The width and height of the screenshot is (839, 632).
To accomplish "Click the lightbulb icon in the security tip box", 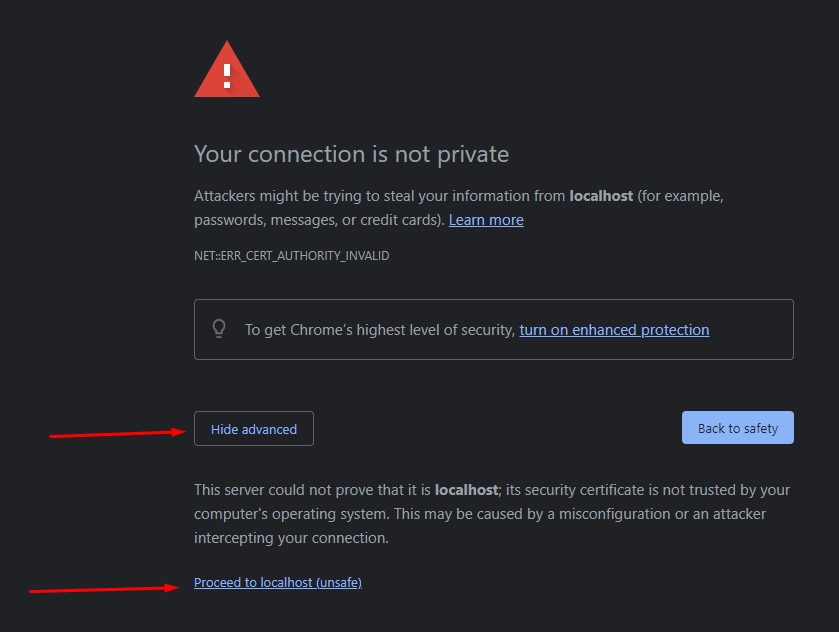I will 219,329.
